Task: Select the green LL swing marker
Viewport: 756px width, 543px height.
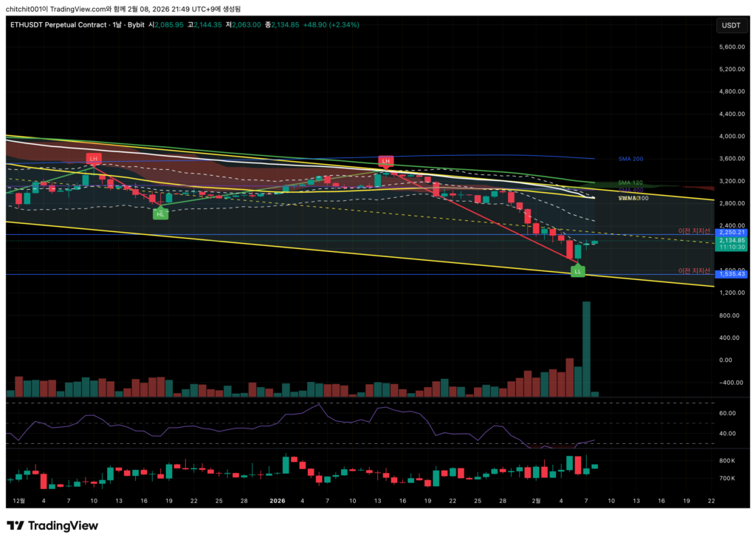Action: [x=578, y=272]
